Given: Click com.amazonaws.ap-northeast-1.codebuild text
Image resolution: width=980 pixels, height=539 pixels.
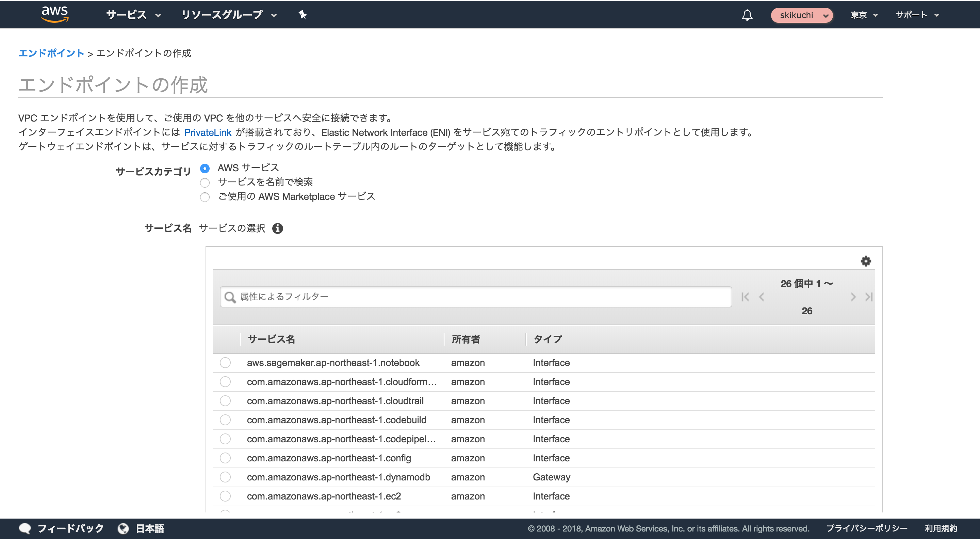Looking at the screenshot, I should 336,420.
